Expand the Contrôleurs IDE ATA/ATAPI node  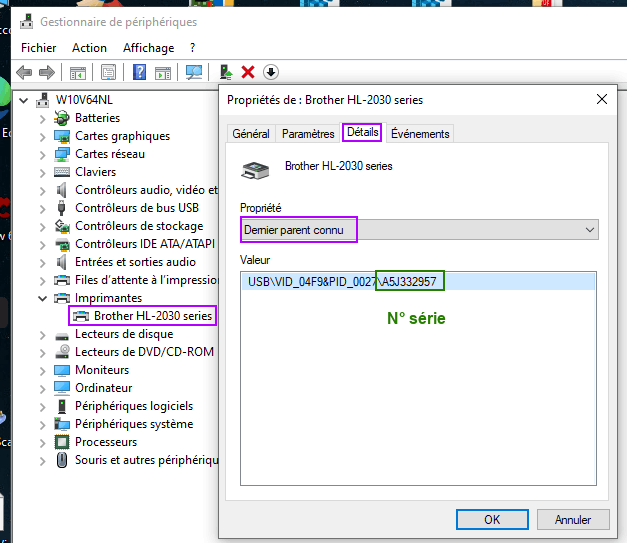click(x=42, y=244)
